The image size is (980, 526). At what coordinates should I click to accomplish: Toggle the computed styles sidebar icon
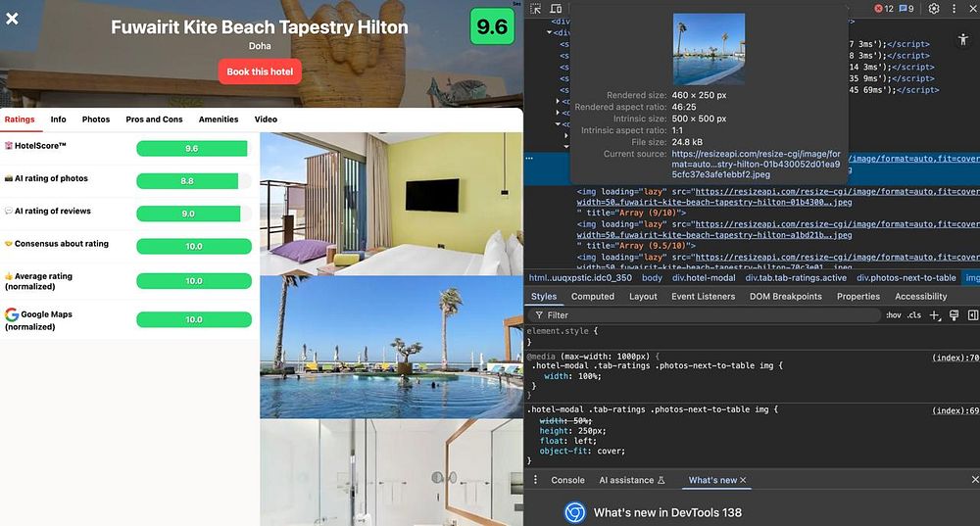[x=972, y=315]
